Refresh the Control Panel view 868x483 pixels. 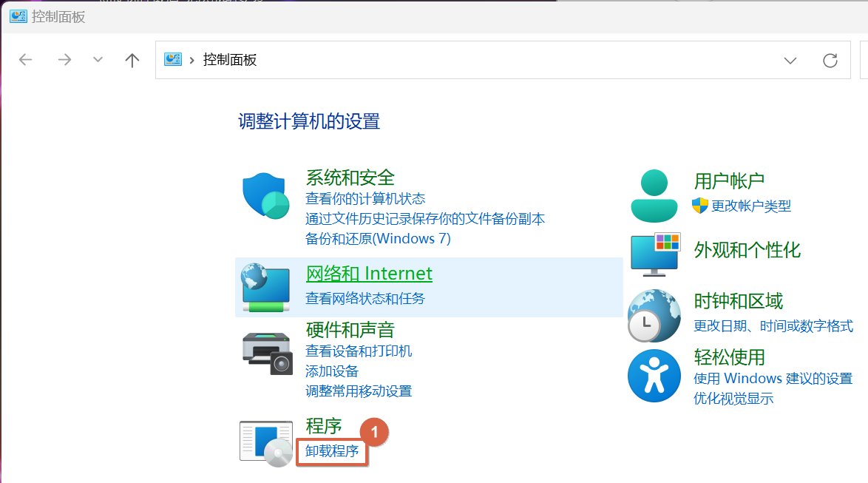(830, 61)
